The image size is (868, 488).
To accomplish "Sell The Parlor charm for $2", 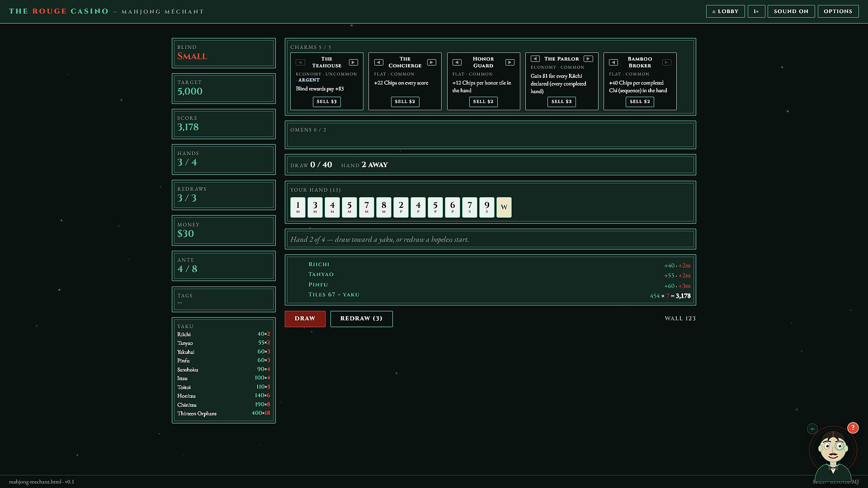I will click(x=561, y=102).
